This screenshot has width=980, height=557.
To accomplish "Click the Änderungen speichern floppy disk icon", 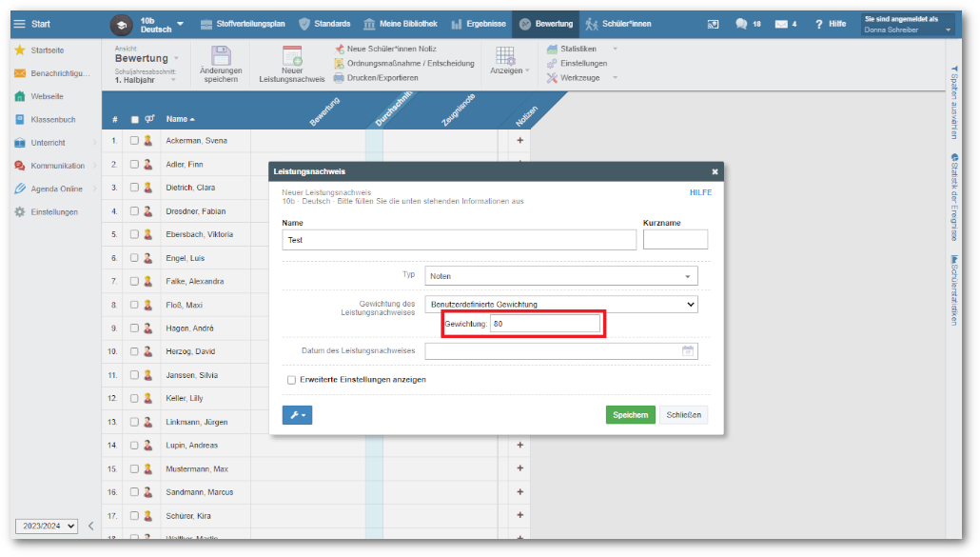I will tap(221, 56).
